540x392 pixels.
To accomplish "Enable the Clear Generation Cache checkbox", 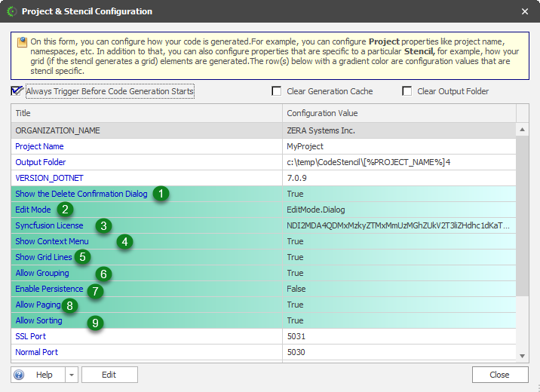I will click(277, 91).
